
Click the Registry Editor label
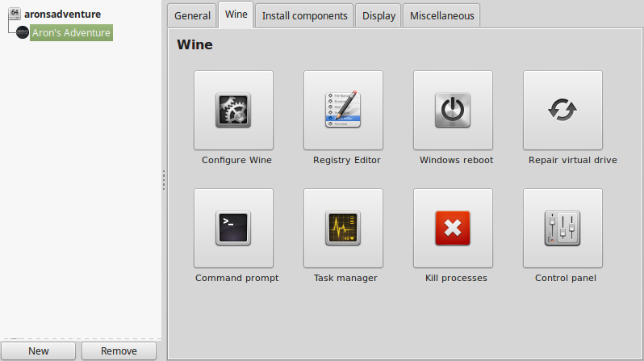click(347, 160)
